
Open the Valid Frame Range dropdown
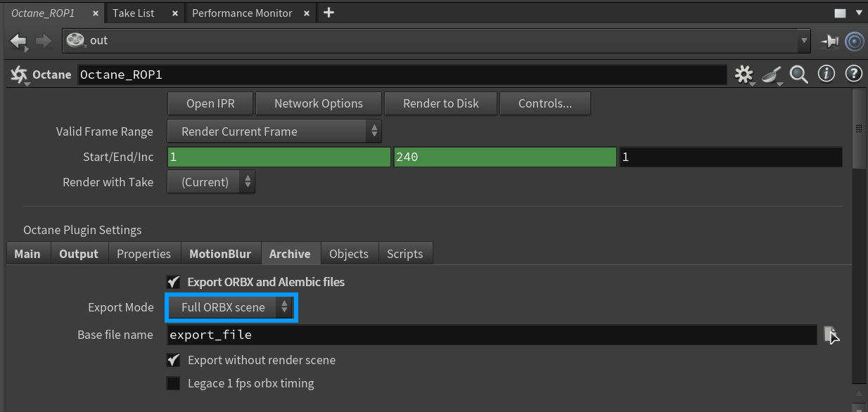[x=274, y=131]
